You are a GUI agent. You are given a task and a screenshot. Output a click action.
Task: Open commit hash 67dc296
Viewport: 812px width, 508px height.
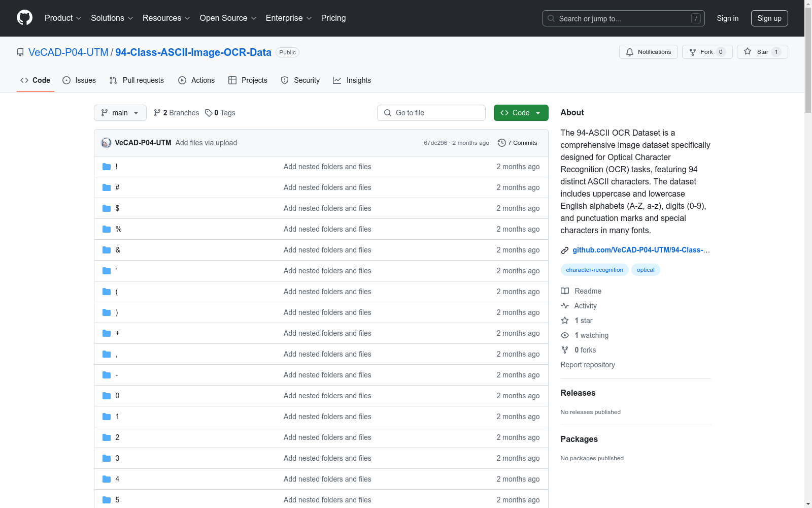click(435, 143)
